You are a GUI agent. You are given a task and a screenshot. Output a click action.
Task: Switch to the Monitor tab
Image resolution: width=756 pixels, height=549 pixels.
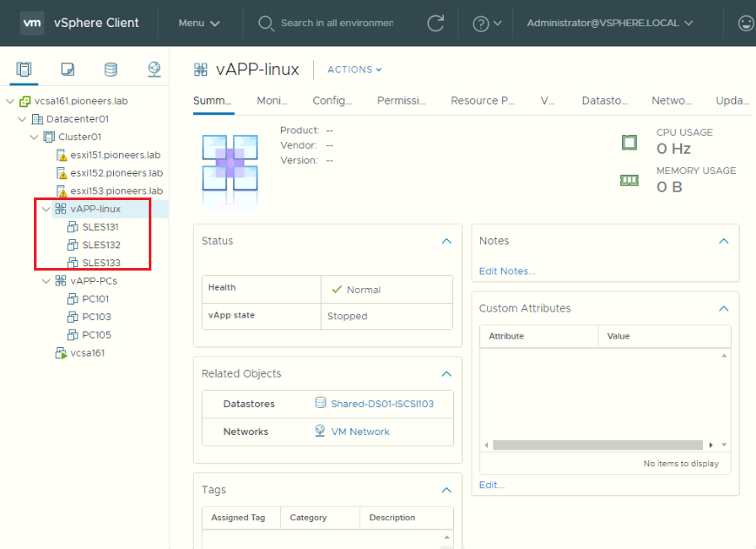[272, 101]
